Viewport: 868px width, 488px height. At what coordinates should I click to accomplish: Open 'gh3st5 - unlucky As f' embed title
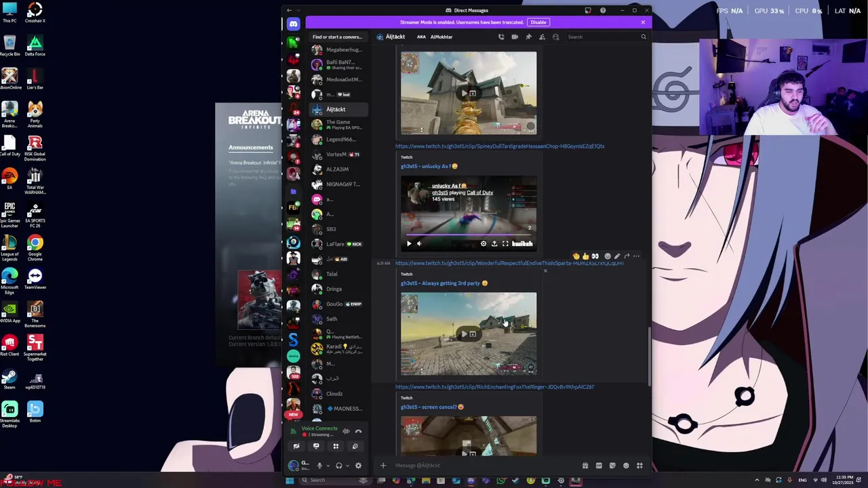click(429, 166)
